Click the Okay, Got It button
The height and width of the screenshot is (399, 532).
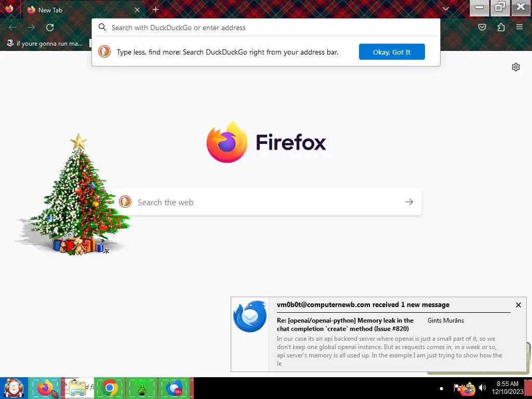[392, 52]
